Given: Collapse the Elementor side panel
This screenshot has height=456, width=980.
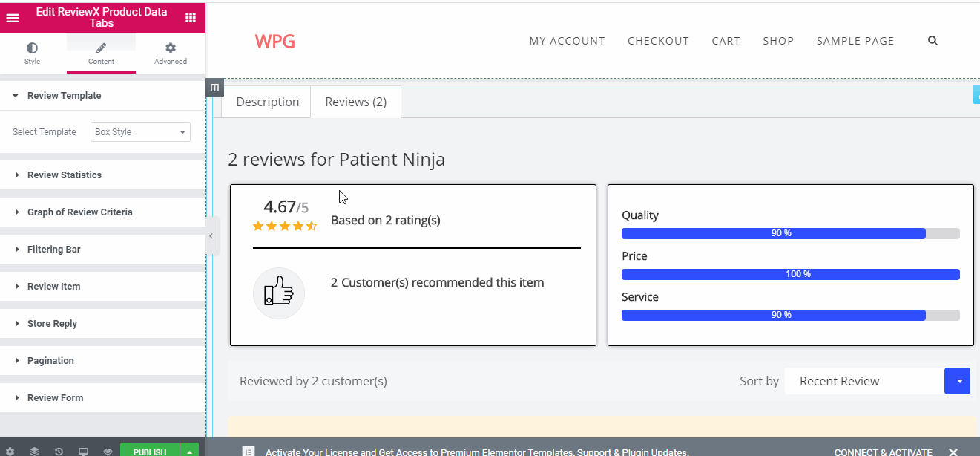Looking at the screenshot, I should 211,236.
